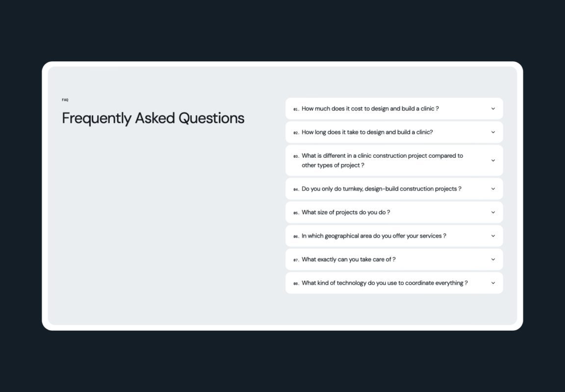Viewport: 565px width, 392px height.
Task: Open chevron for 'What exactly can you take care of'
Action: coord(493,259)
